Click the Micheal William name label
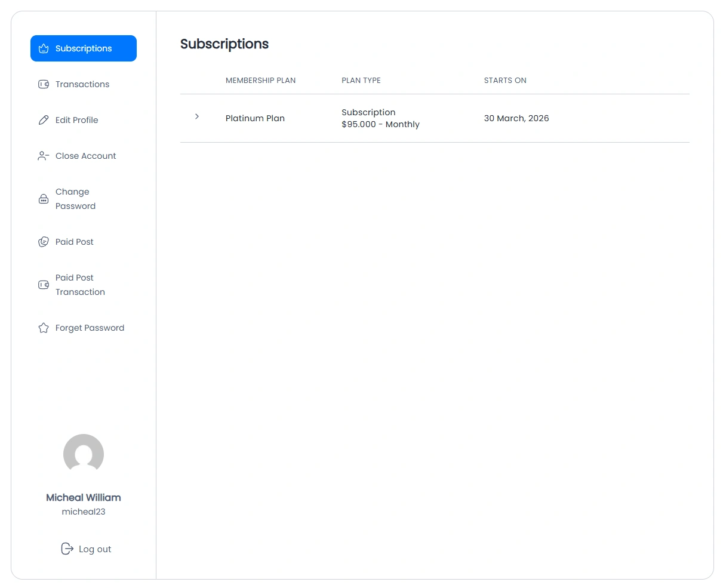723x588 pixels. click(83, 497)
